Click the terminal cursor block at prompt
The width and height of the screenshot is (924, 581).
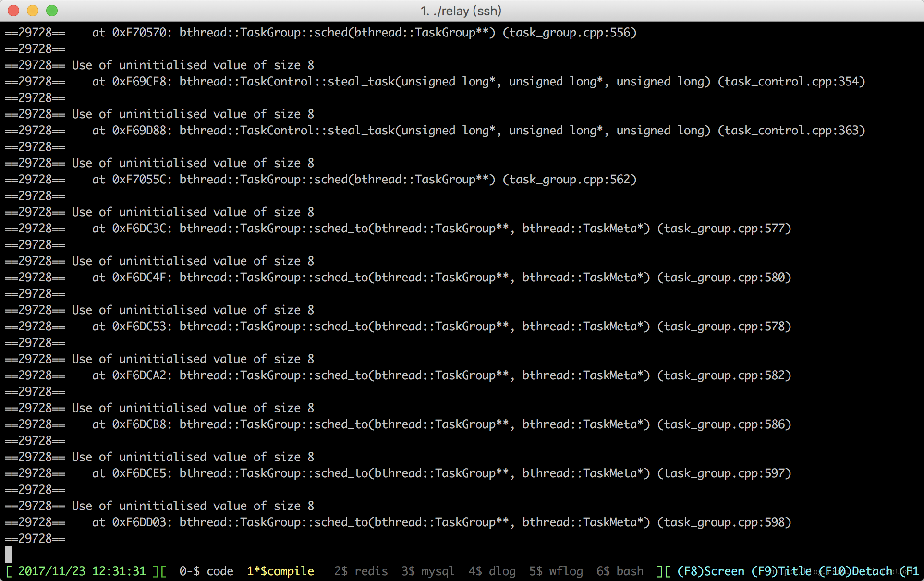[8, 555]
